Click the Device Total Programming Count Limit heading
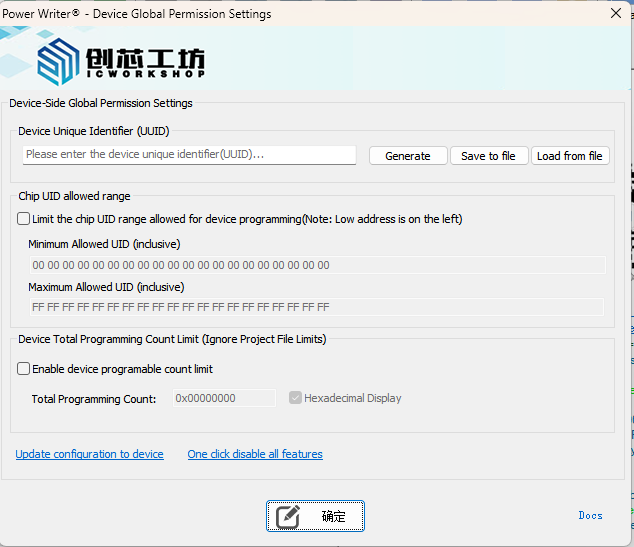The width and height of the screenshot is (634, 547). point(172,339)
